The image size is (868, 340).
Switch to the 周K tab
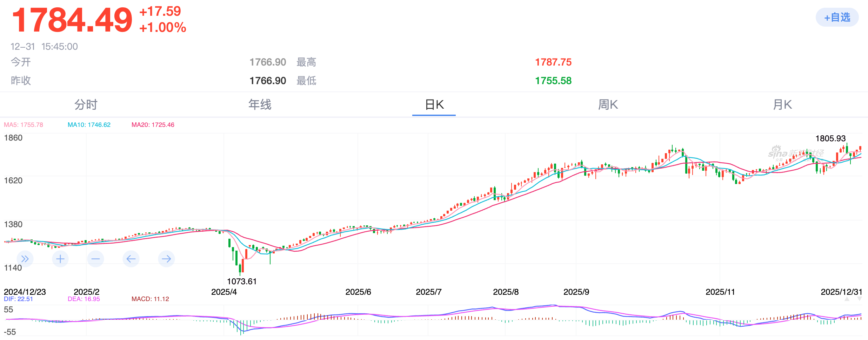[x=608, y=104]
